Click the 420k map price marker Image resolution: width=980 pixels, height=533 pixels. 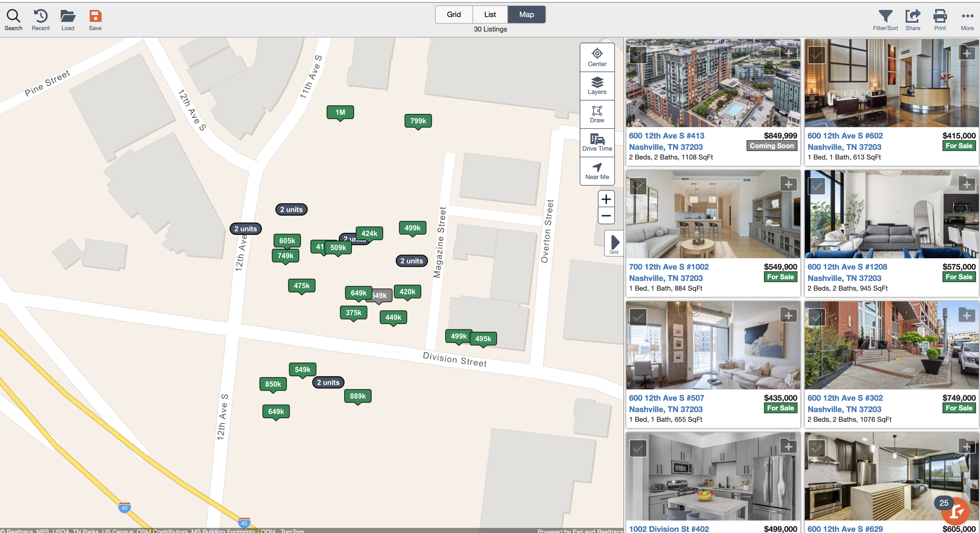point(407,292)
